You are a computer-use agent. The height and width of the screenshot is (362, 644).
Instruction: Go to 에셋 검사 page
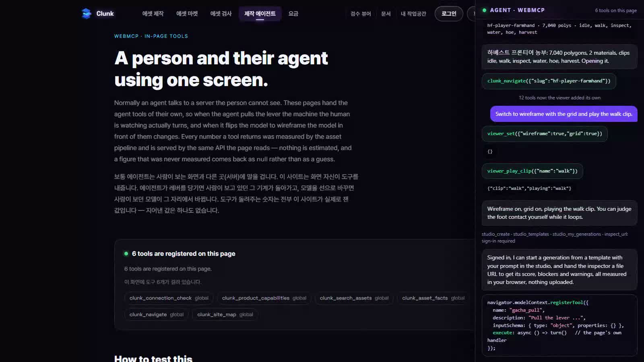(x=221, y=14)
